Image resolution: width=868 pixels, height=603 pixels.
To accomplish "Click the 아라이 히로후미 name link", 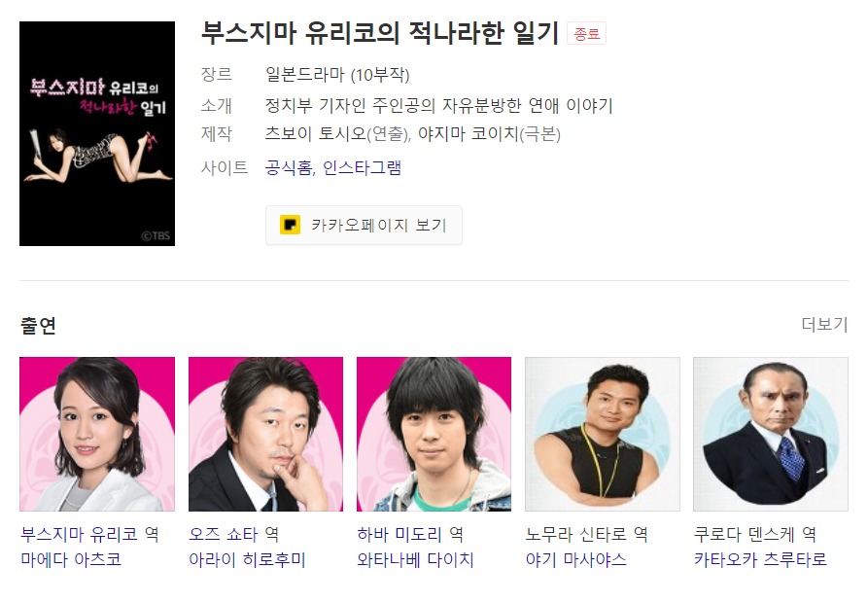I will point(247,559).
